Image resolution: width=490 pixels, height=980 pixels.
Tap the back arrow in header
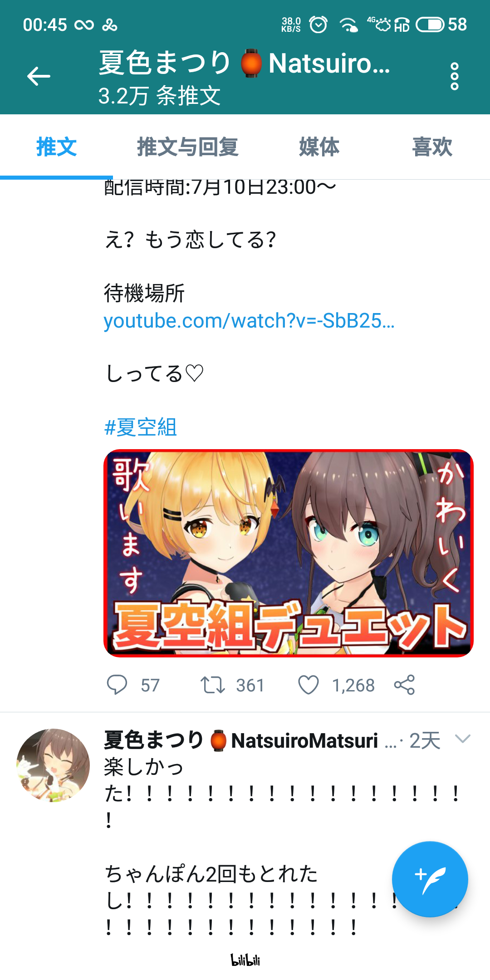point(39,76)
